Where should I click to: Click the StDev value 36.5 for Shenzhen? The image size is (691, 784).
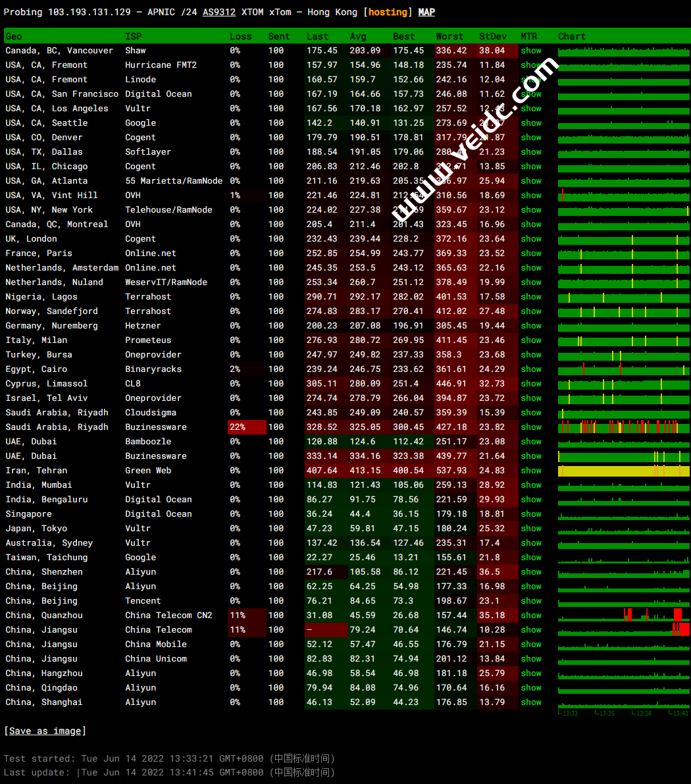coord(490,573)
